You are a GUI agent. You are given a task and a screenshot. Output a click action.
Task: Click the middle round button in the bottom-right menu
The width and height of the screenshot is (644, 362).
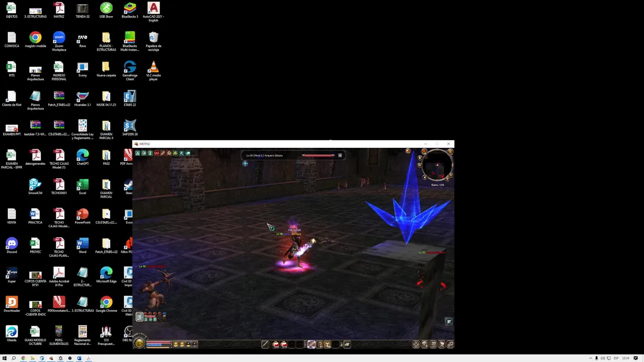433,344
